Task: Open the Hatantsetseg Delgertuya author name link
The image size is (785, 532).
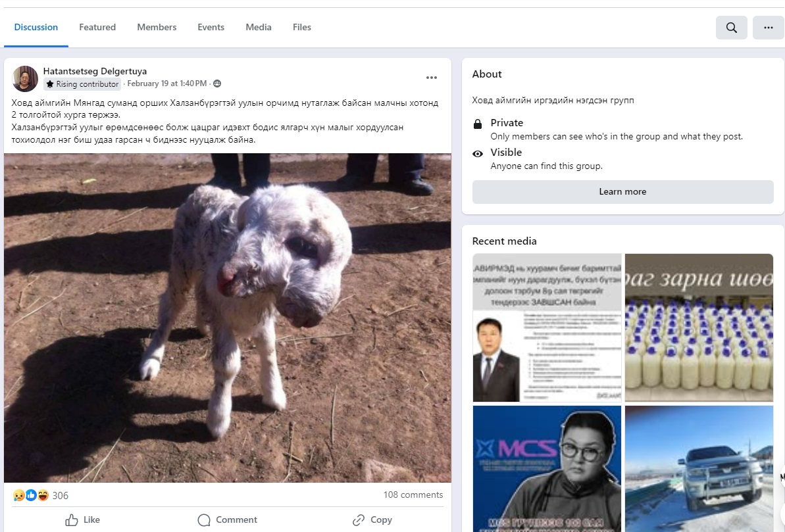Action: (x=95, y=71)
